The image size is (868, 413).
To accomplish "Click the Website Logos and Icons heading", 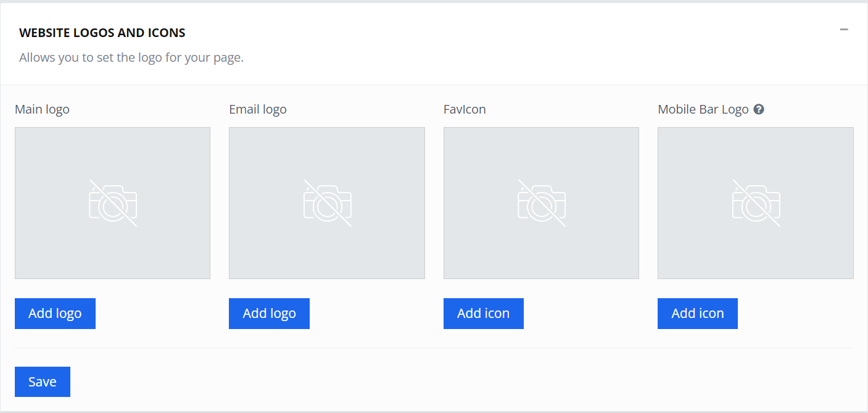I will tap(102, 33).
